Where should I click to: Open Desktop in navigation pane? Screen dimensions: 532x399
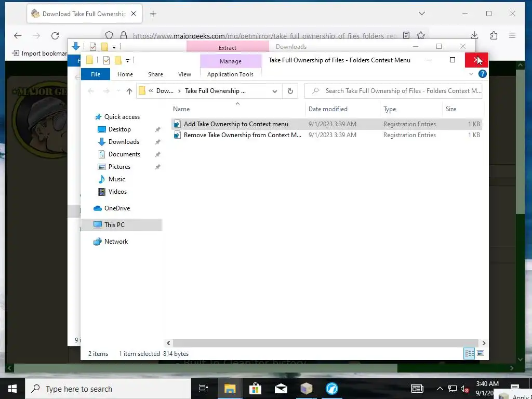click(119, 129)
